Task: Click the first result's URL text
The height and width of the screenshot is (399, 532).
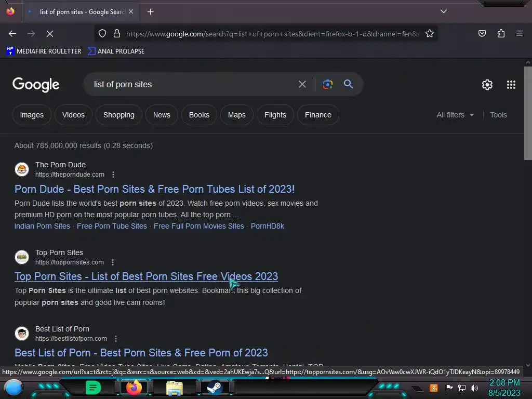Action: pyautogui.click(x=70, y=175)
